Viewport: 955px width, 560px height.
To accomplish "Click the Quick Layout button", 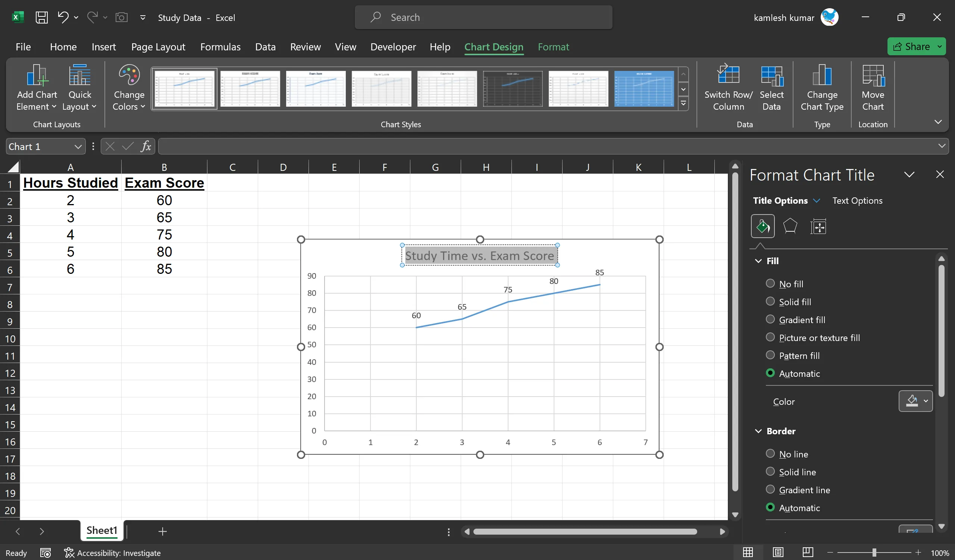I will click(x=79, y=88).
